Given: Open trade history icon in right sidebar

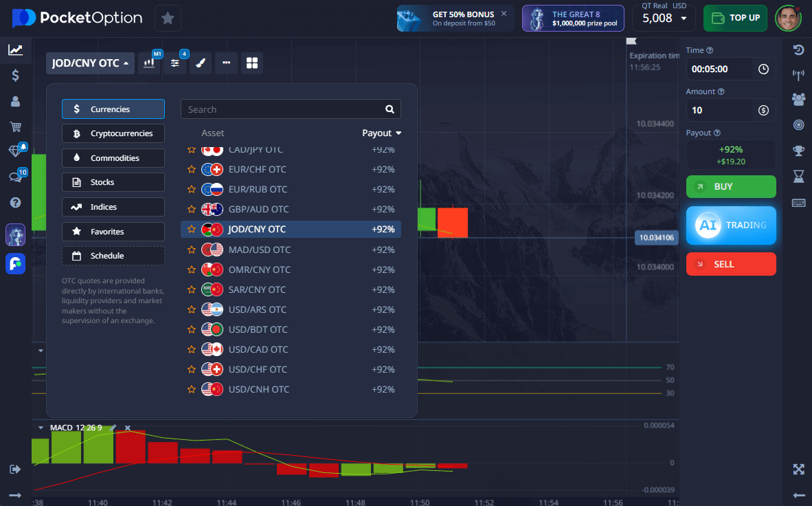Looking at the screenshot, I should (x=798, y=49).
